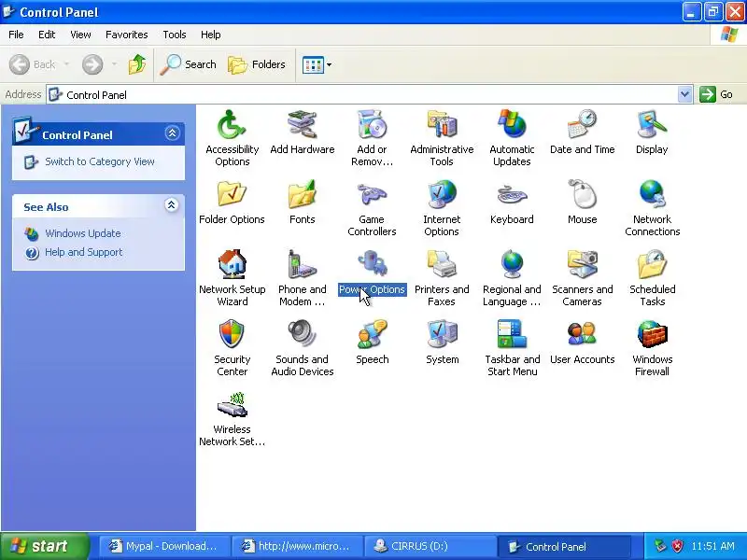Open the Help and Support link
The image size is (747, 560).
pos(83,252)
